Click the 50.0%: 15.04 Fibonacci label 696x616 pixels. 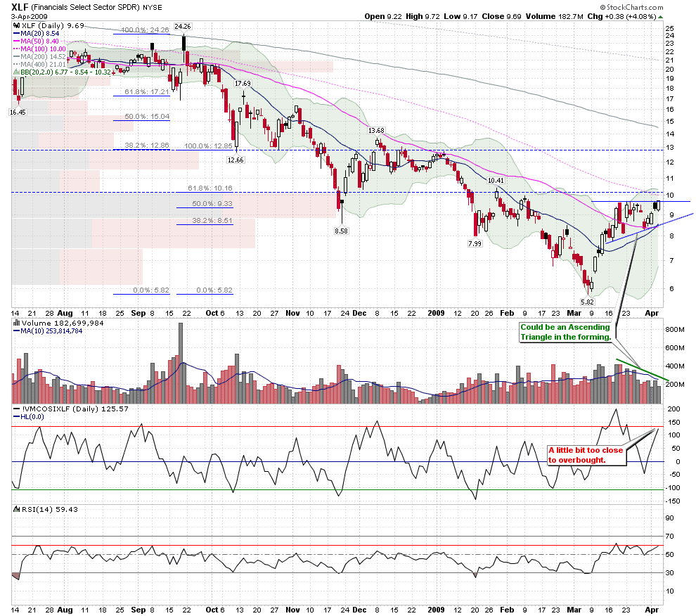tap(147, 116)
